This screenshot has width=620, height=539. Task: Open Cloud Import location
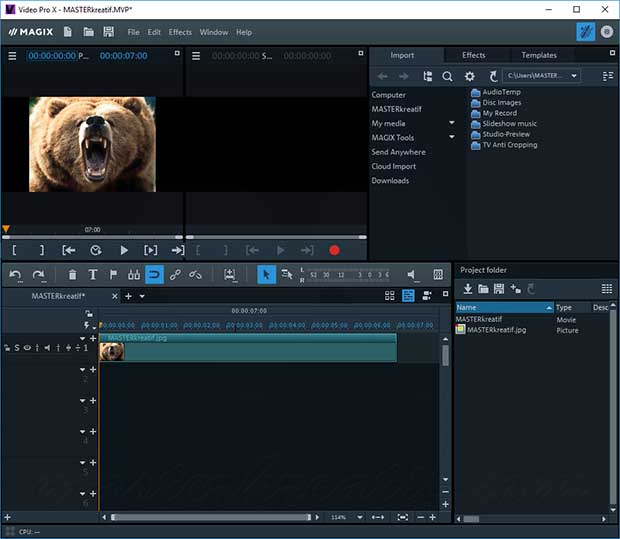393,166
